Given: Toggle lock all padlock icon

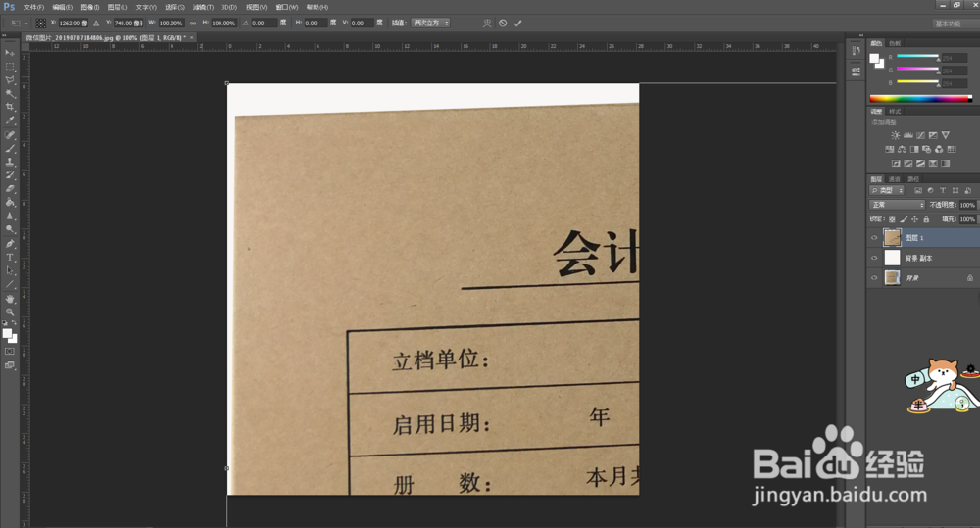Looking at the screenshot, I should click(x=926, y=219).
